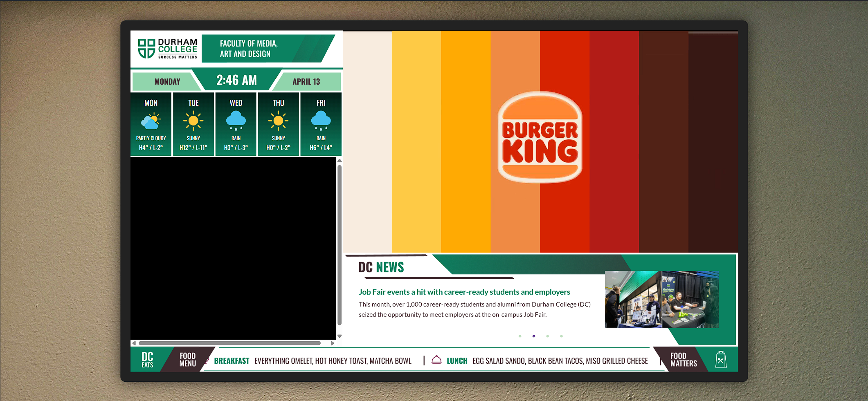Viewport: 868px width, 401px height.
Task: Select the fourth carousel navigation dot
Action: [x=560, y=336]
